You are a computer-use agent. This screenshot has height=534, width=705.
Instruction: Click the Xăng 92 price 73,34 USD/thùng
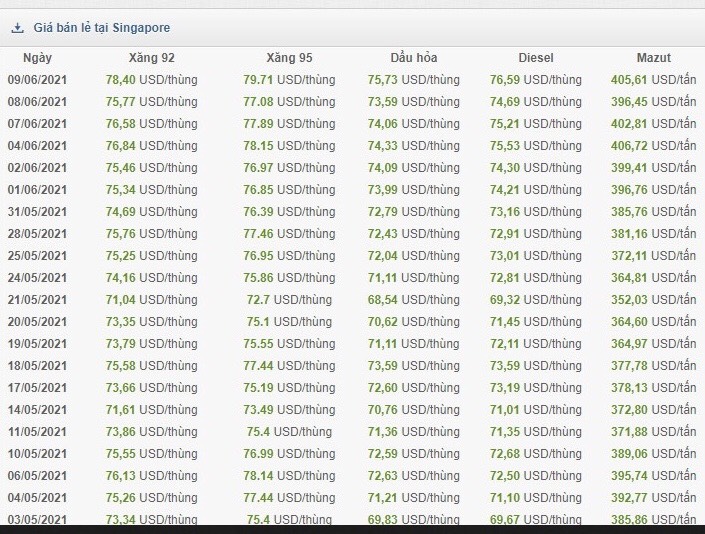[x=152, y=519]
